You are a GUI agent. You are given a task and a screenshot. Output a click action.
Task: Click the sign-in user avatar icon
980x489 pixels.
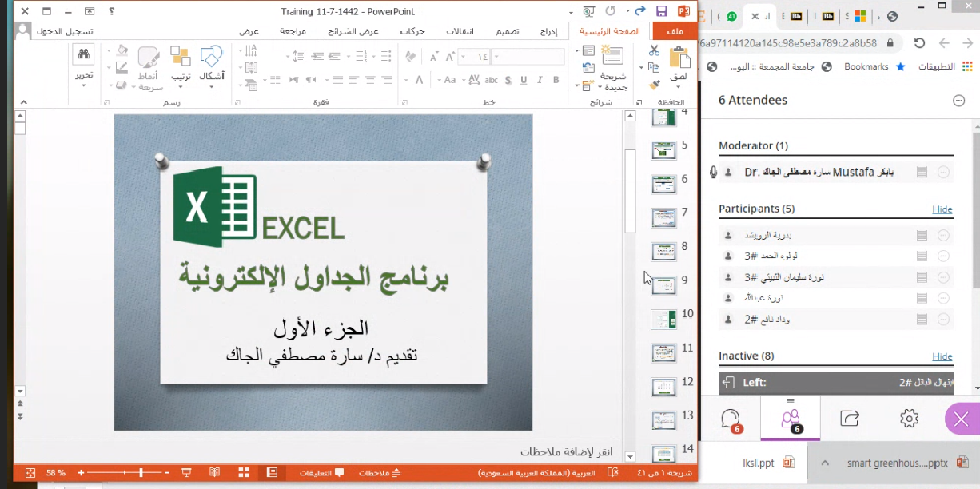pos(22,31)
